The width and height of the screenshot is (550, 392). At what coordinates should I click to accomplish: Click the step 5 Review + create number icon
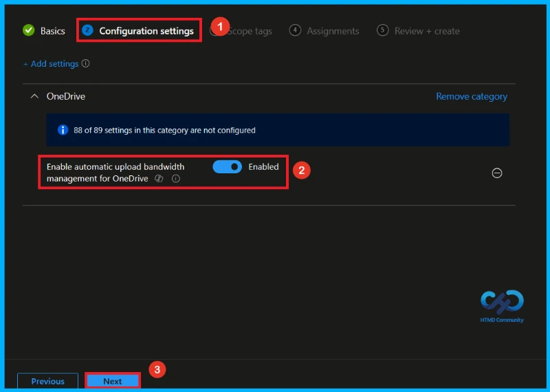tap(382, 30)
